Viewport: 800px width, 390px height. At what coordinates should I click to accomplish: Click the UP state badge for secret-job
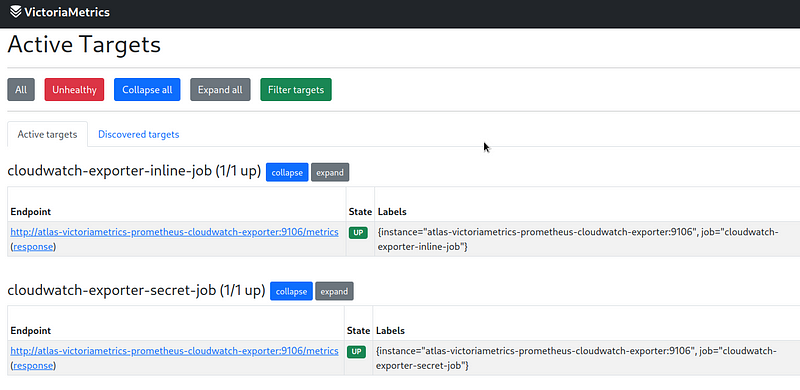click(356, 352)
